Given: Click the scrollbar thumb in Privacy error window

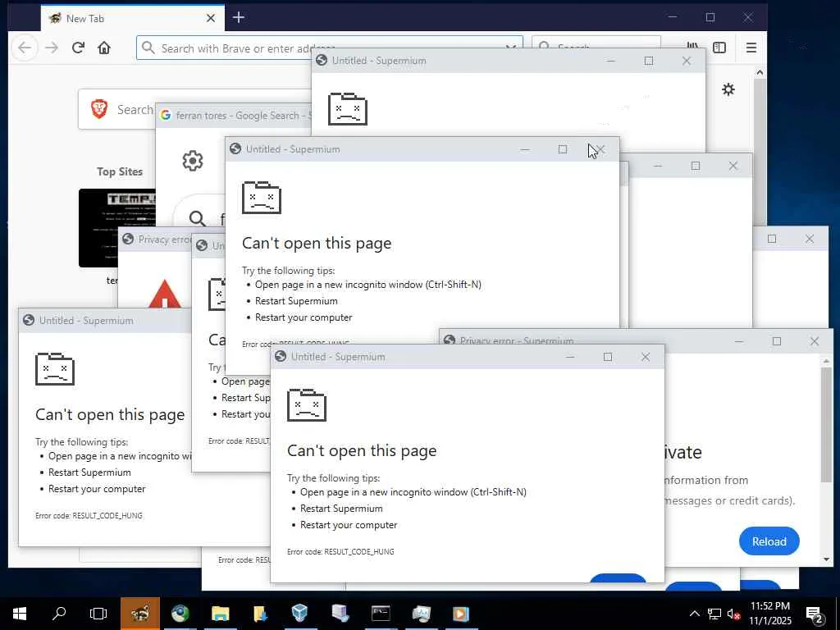Looking at the screenshot, I should click(826, 425).
